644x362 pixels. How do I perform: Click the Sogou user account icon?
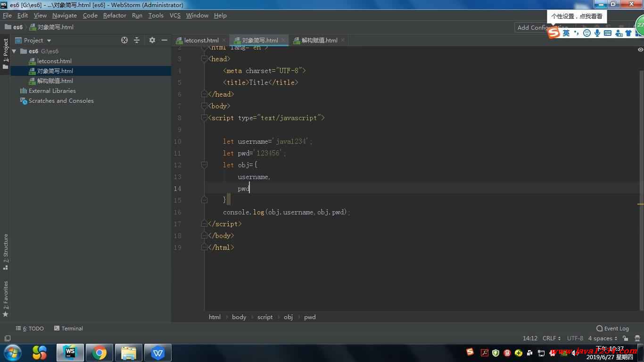[619, 33]
